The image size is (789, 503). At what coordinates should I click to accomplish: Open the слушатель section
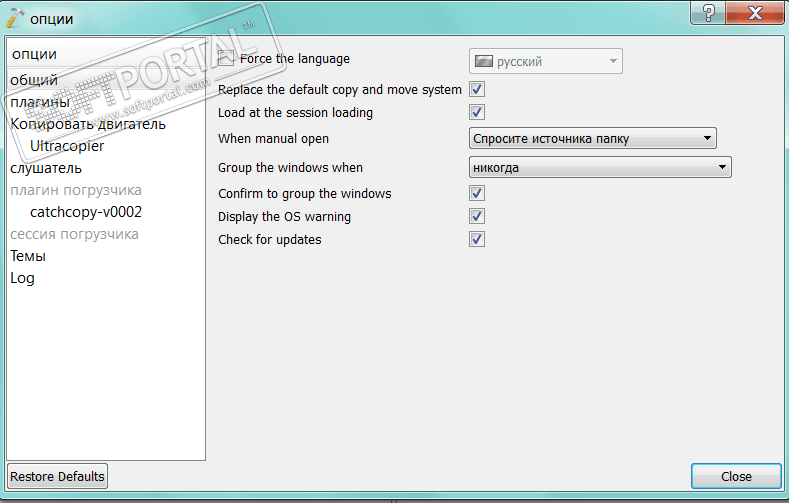tap(106, 168)
